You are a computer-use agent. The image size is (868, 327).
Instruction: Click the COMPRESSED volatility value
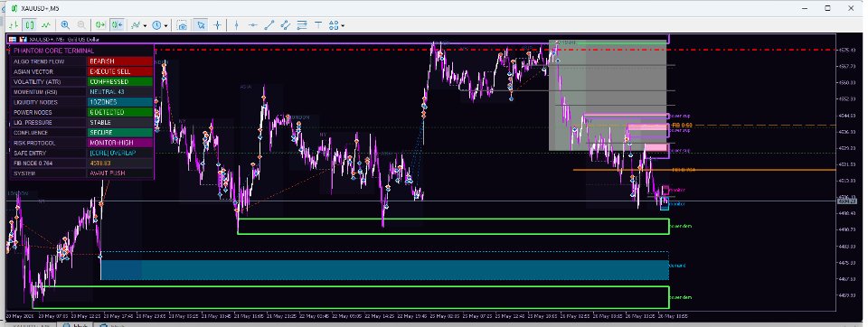(x=120, y=82)
